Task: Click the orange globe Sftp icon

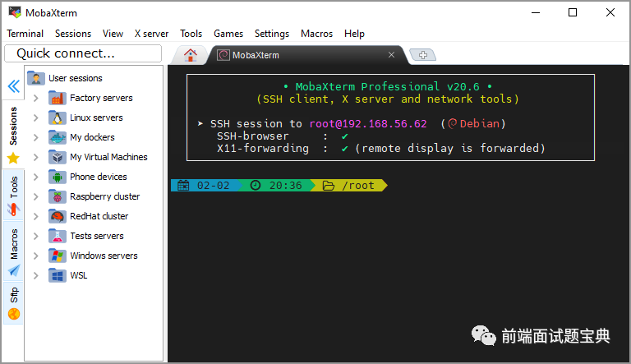Action: [x=14, y=314]
